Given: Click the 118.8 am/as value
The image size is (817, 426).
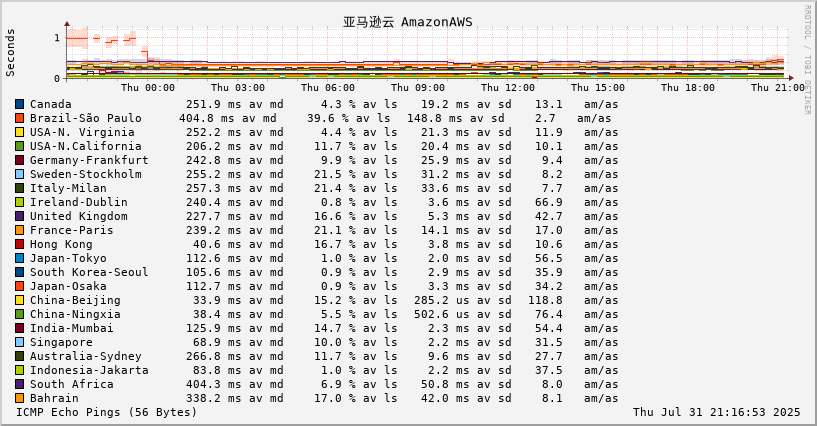Looking at the screenshot, I should click(573, 300).
